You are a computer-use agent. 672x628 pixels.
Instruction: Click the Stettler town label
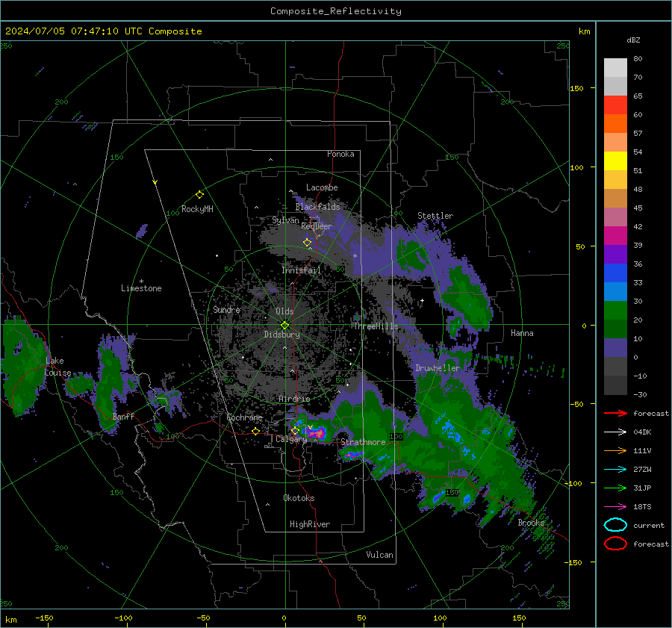(x=435, y=216)
